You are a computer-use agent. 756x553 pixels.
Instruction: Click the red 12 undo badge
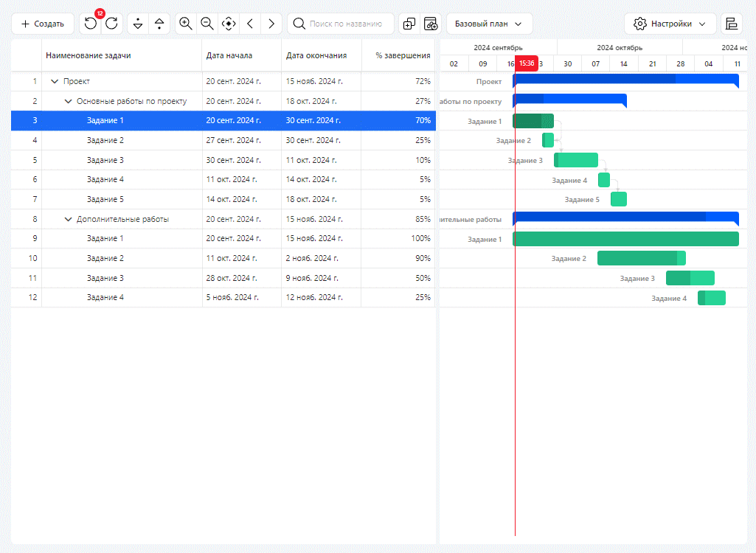(100, 13)
